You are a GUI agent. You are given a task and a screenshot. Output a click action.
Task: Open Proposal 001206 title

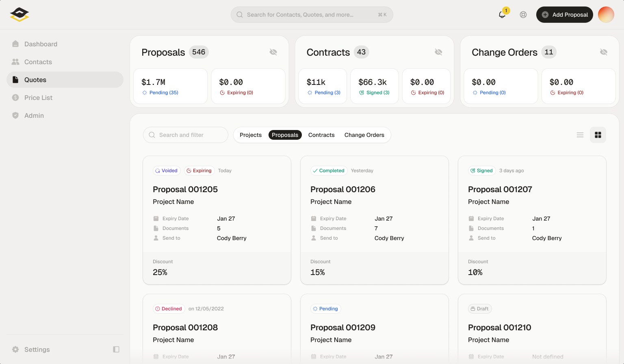343,189
